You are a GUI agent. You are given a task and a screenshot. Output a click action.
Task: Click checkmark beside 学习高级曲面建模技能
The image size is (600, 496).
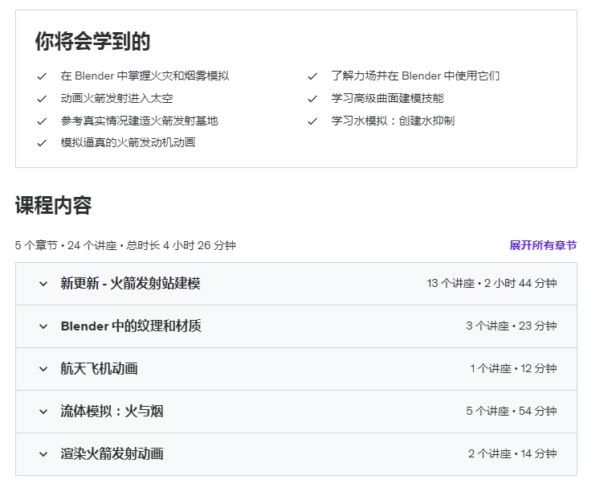point(313,99)
